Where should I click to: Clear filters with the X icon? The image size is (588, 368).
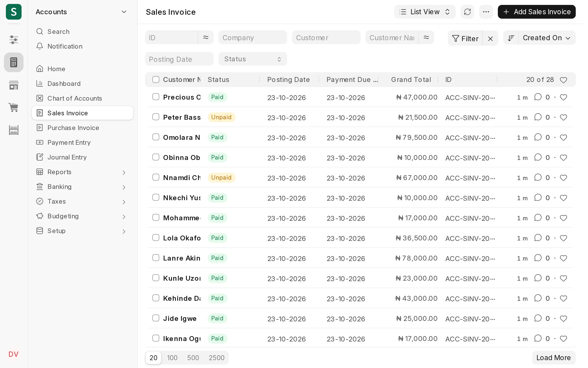click(x=490, y=39)
